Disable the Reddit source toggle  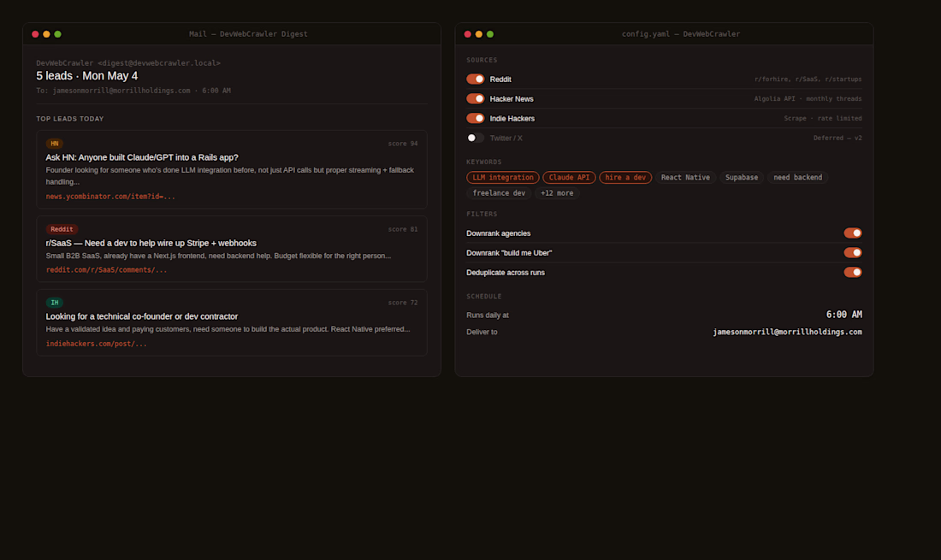[x=476, y=80]
